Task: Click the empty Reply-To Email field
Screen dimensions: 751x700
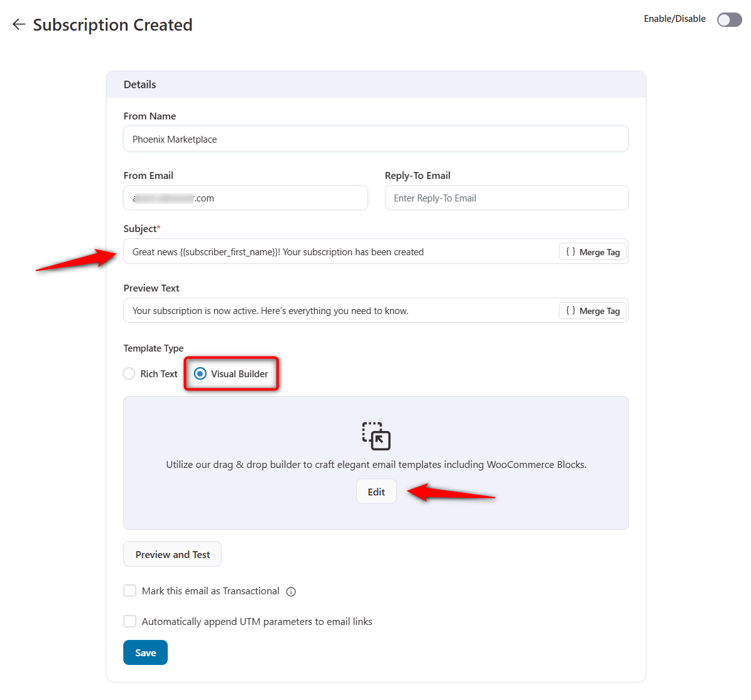Action: pyautogui.click(x=506, y=198)
